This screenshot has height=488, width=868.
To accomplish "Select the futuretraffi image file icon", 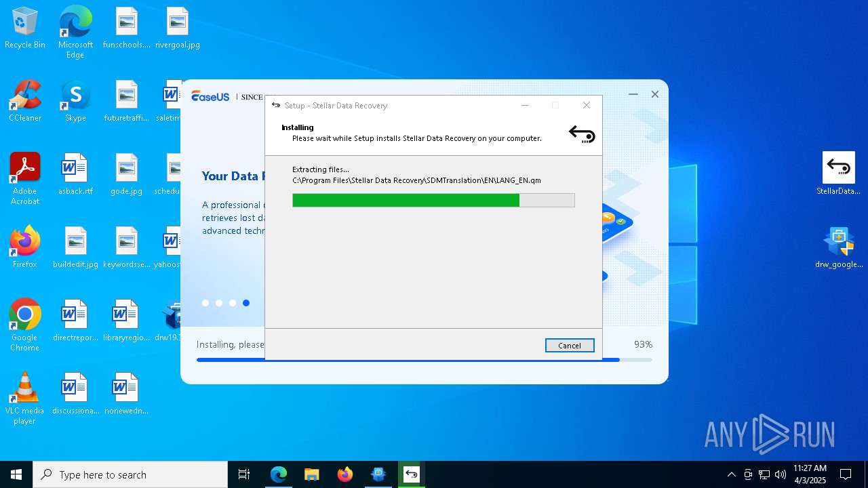I will coord(126,102).
